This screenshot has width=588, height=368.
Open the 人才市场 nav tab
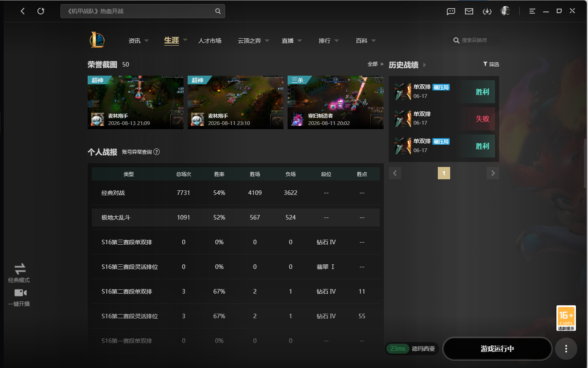click(210, 41)
